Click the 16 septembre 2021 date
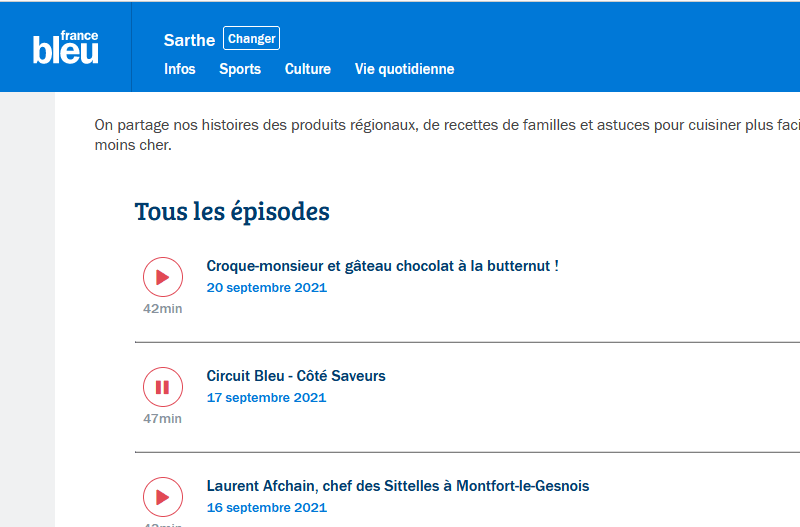Screen dimensions: 800x527 pyautogui.click(x=266, y=508)
